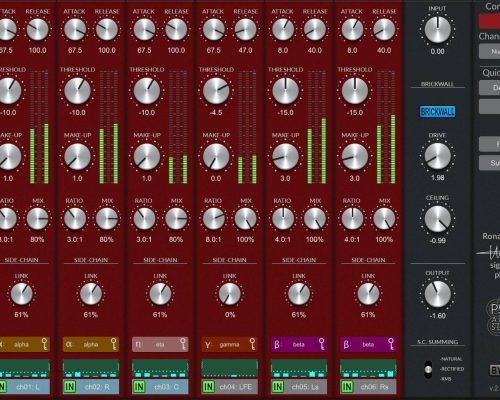This screenshot has height=400, width=500.
Task: Click the Make-Up knob on ch02: R strip
Action: 77,157
